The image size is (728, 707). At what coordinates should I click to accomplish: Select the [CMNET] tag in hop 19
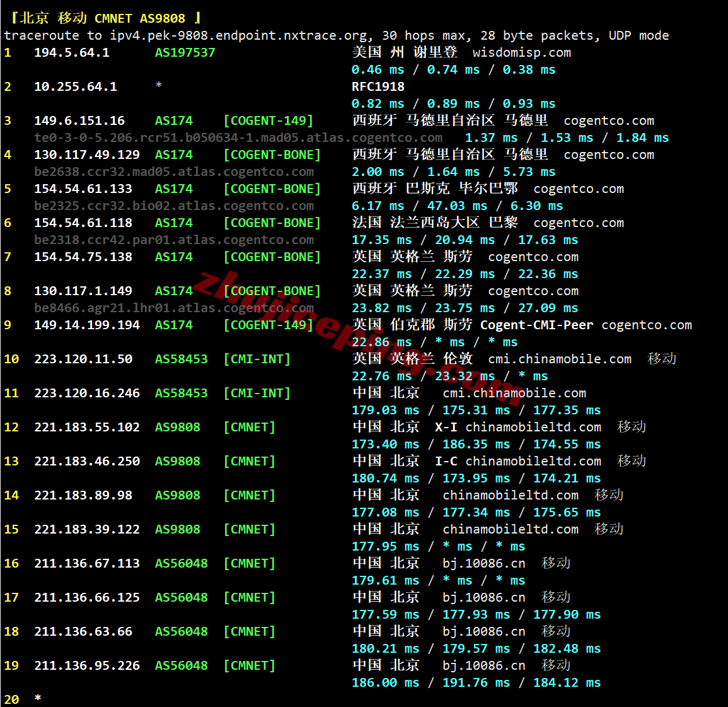(x=250, y=665)
